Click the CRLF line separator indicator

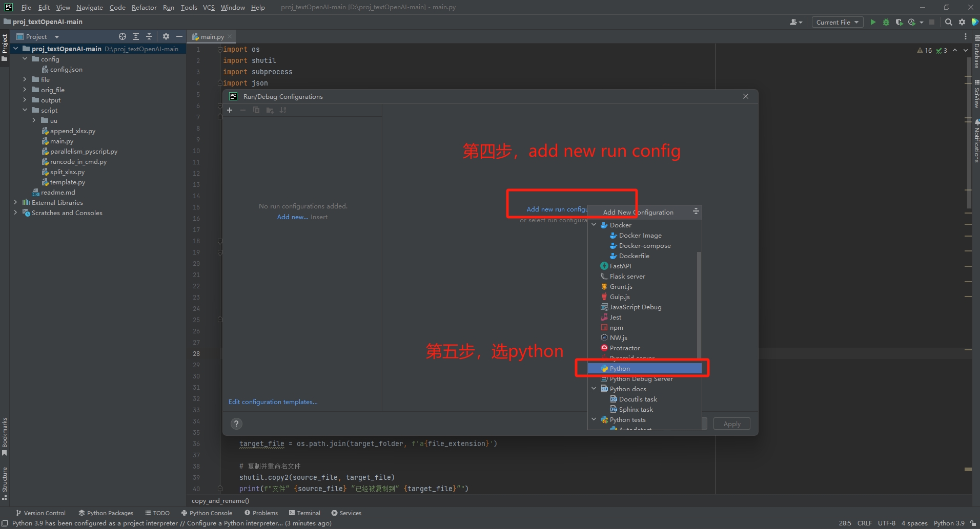pyautogui.click(x=865, y=523)
